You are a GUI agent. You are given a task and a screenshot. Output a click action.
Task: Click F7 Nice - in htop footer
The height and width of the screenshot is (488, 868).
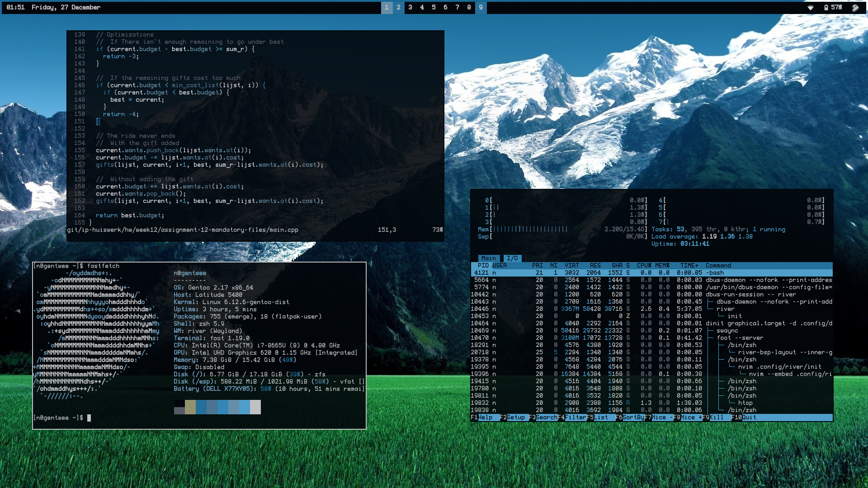click(x=658, y=418)
